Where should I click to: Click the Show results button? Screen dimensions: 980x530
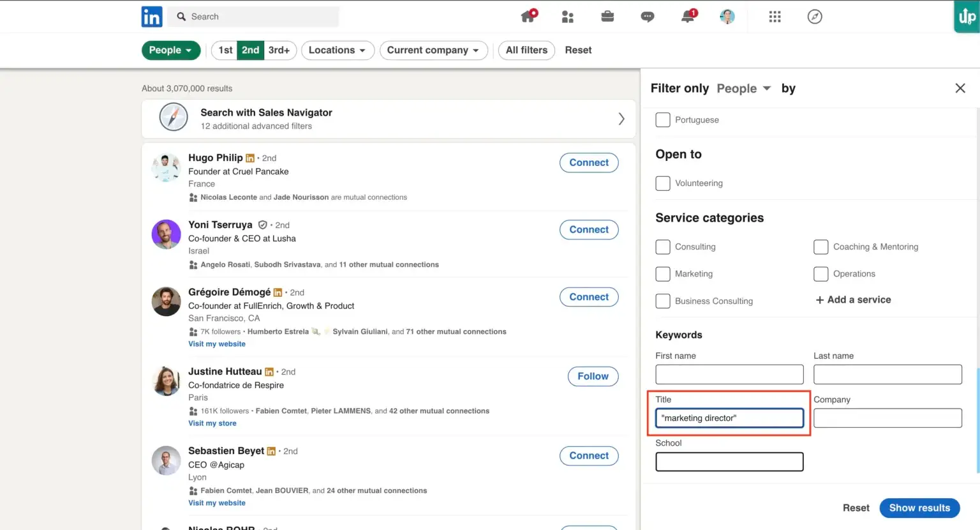click(x=919, y=508)
